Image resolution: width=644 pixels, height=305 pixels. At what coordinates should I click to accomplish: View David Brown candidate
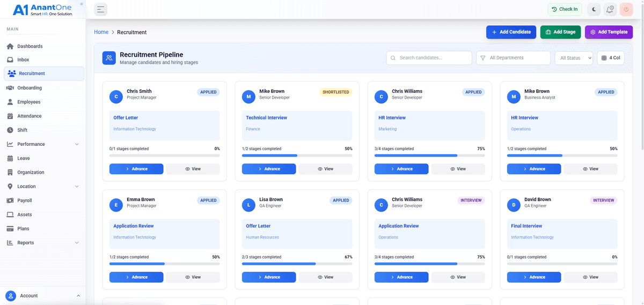[590, 277]
